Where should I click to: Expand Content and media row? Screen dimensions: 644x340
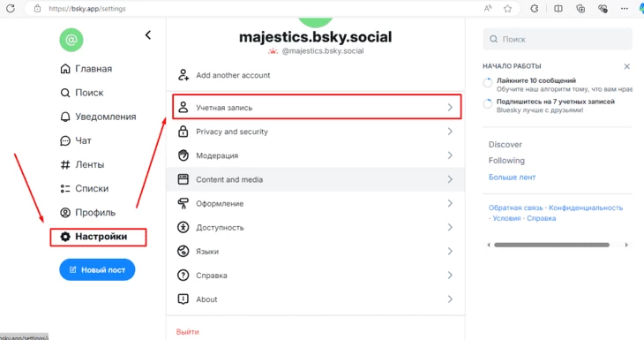316,179
